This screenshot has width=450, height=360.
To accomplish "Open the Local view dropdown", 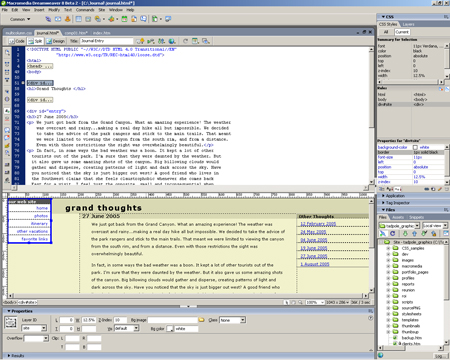I will [x=435, y=226].
